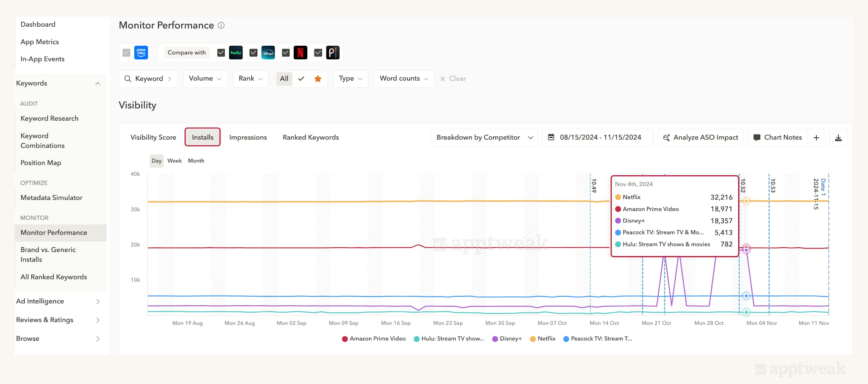Screen dimensions: 868x384
Task: Open the date range picker field
Action: pyautogui.click(x=597, y=137)
